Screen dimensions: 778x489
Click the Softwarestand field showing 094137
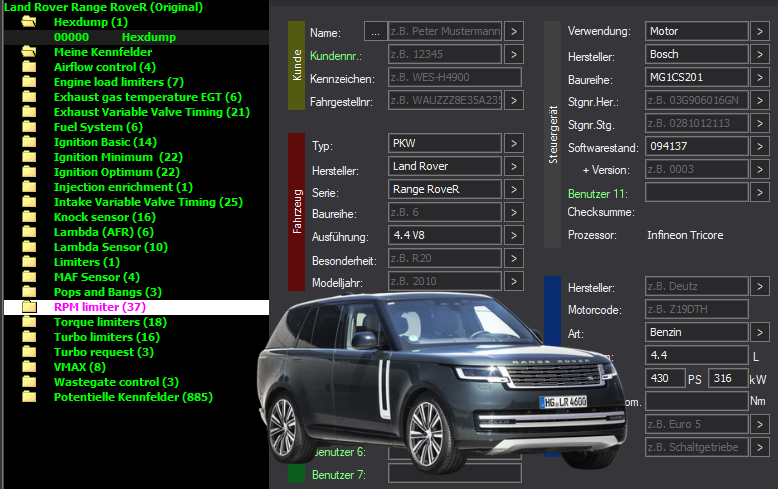697,146
